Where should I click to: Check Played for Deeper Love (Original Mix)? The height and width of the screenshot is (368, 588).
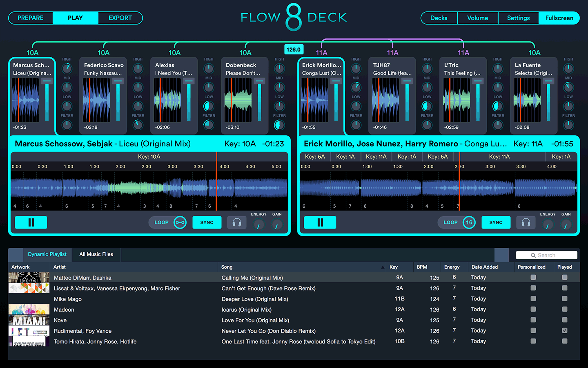tap(565, 298)
